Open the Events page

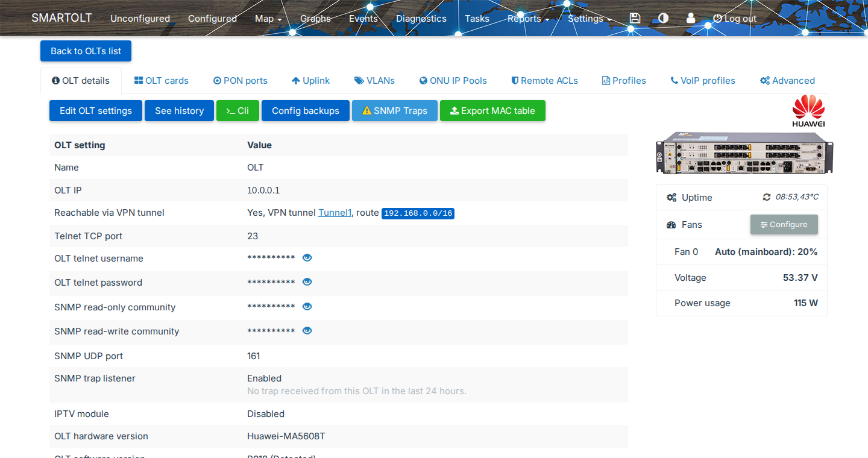coord(363,19)
